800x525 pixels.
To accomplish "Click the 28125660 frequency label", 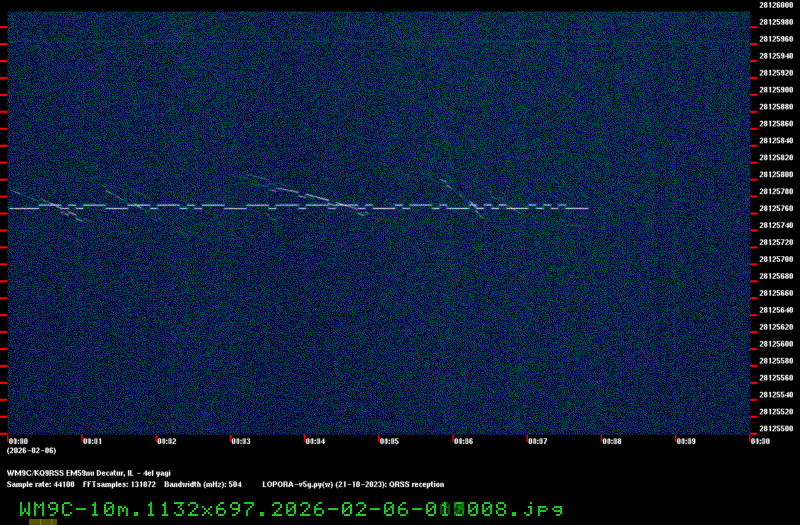I will [776, 293].
